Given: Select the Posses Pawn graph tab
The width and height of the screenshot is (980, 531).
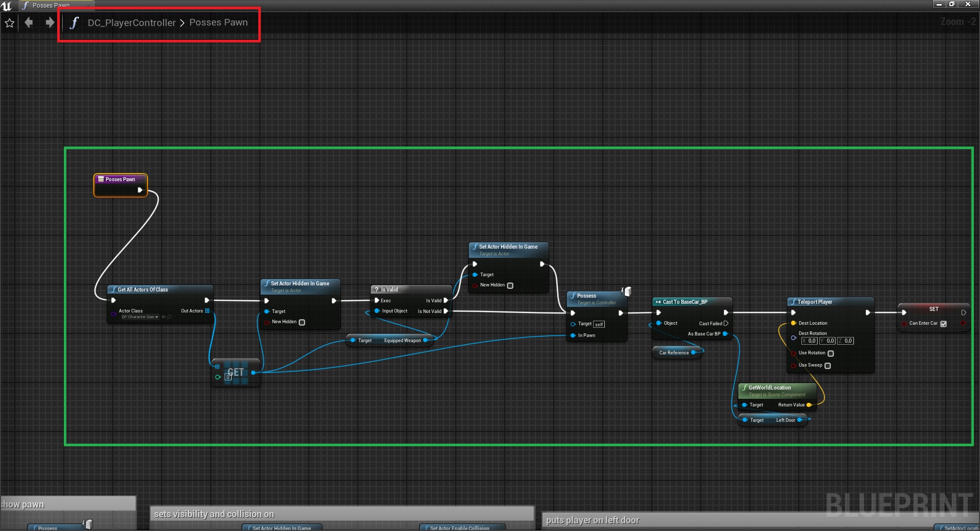Looking at the screenshot, I should (x=50, y=5).
